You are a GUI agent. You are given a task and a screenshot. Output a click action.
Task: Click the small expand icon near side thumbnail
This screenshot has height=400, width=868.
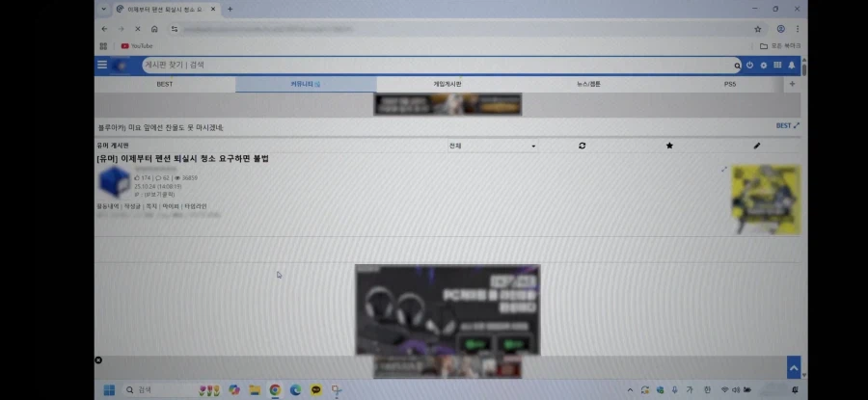click(724, 170)
